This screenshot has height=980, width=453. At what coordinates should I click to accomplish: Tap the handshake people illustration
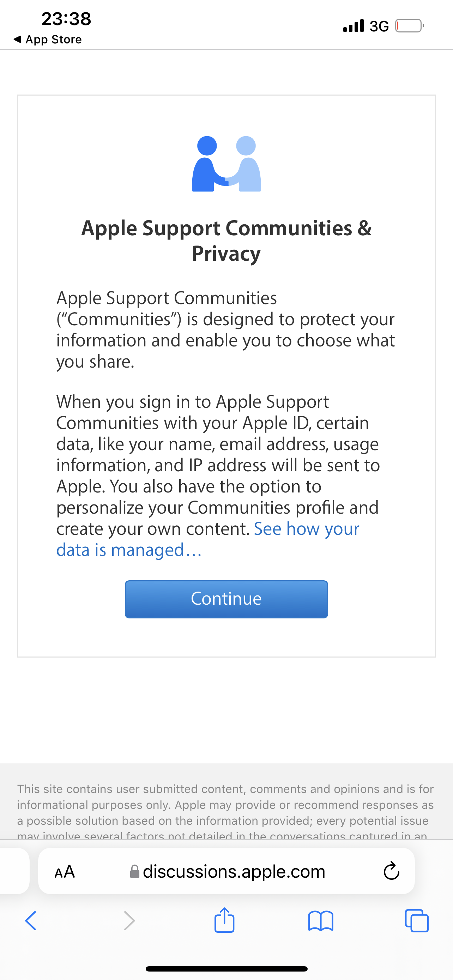(x=226, y=164)
